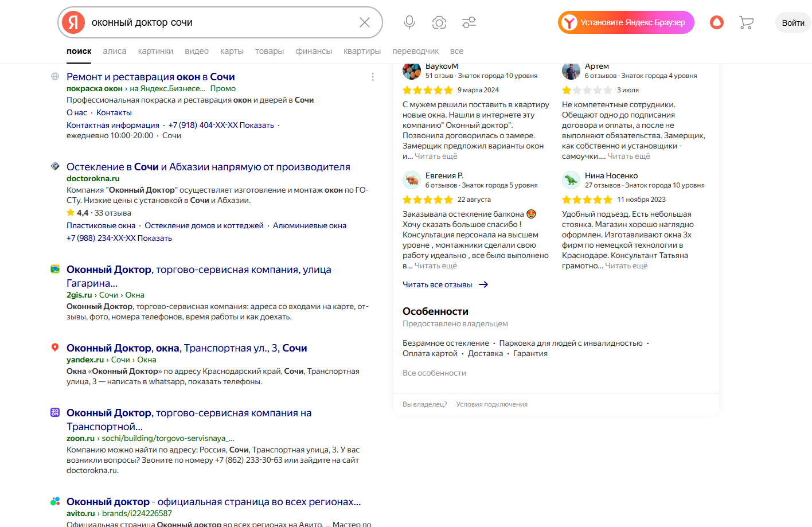
Task: Reveal the +7 (988) phone number
Action: [x=154, y=238]
